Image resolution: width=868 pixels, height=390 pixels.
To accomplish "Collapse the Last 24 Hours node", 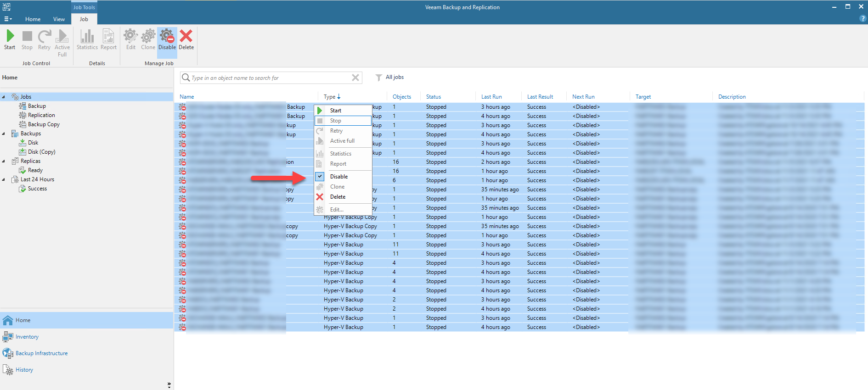I will coord(4,179).
